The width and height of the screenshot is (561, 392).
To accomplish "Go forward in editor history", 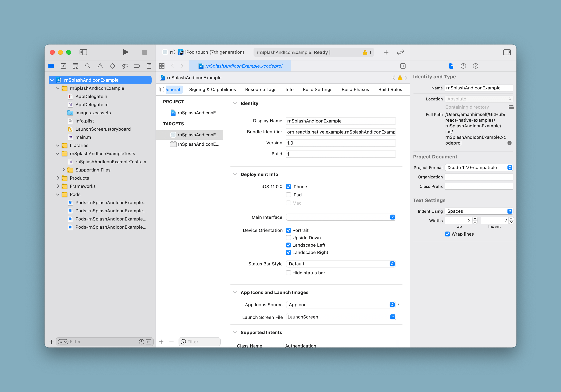I will 182,66.
